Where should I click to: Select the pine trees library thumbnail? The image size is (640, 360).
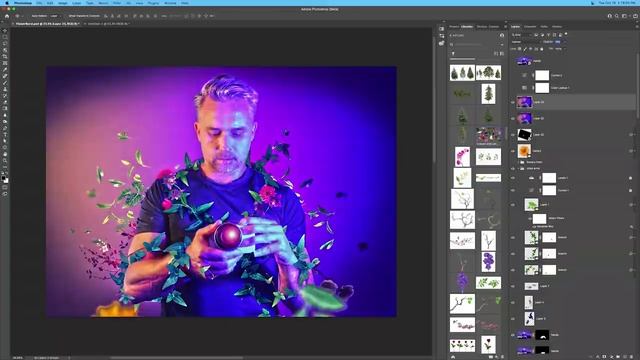tap(462, 73)
